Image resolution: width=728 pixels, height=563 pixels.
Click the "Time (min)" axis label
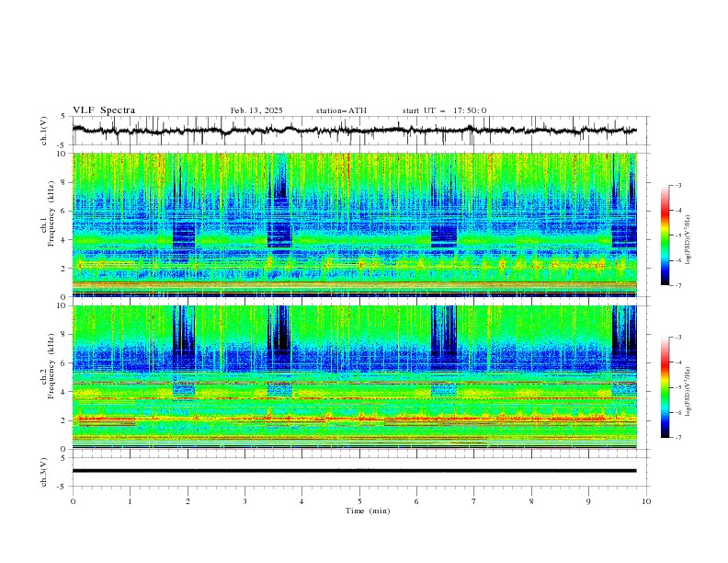368,511
